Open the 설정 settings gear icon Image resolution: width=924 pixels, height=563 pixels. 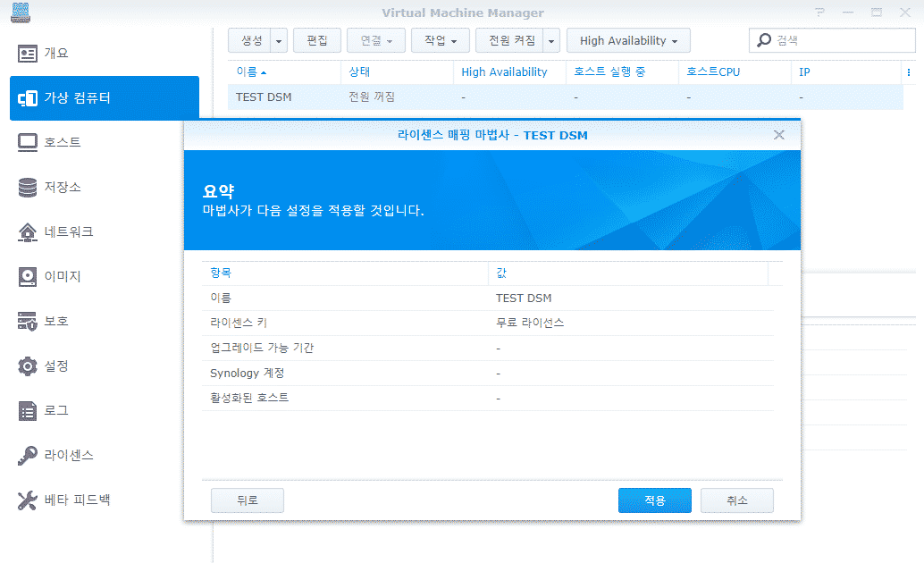pyautogui.click(x=27, y=366)
